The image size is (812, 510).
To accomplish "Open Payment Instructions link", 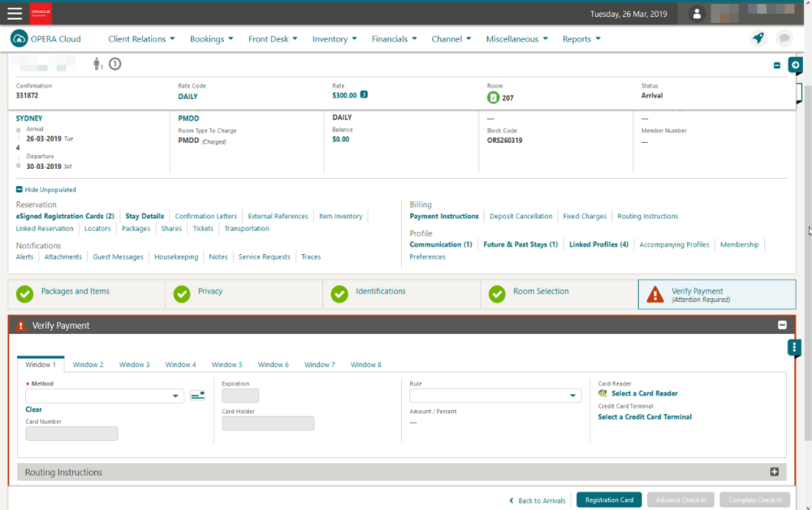I will point(444,216).
